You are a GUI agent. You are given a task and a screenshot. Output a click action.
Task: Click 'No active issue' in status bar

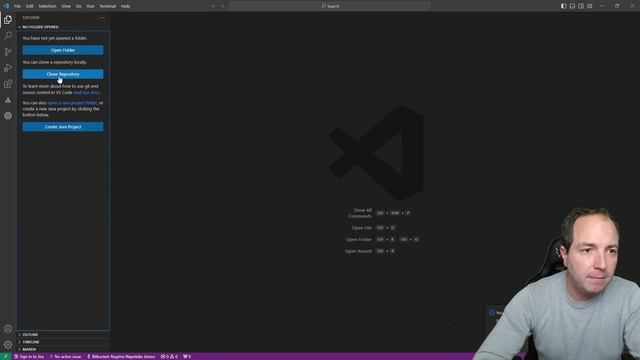pyautogui.click(x=65, y=356)
